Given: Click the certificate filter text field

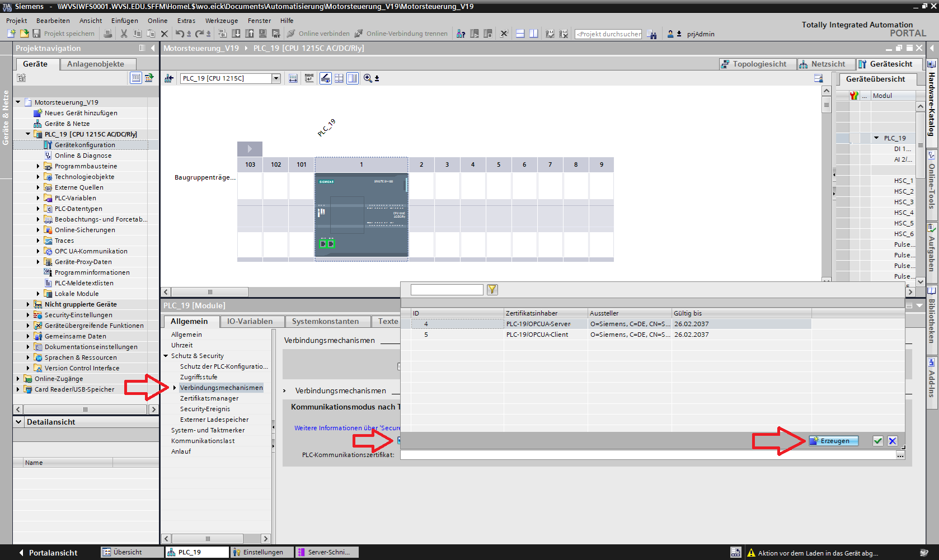Looking at the screenshot, I should (447, 289).
